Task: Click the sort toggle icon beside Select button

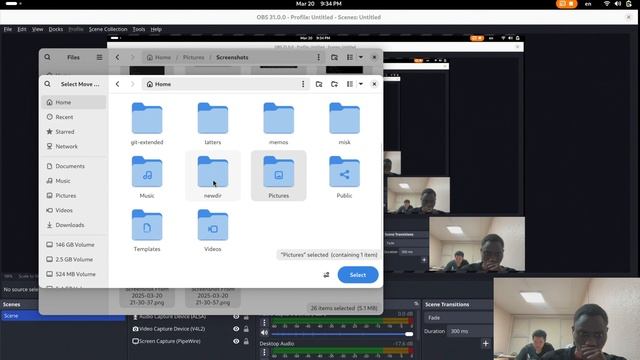Action: coord(327,275)
